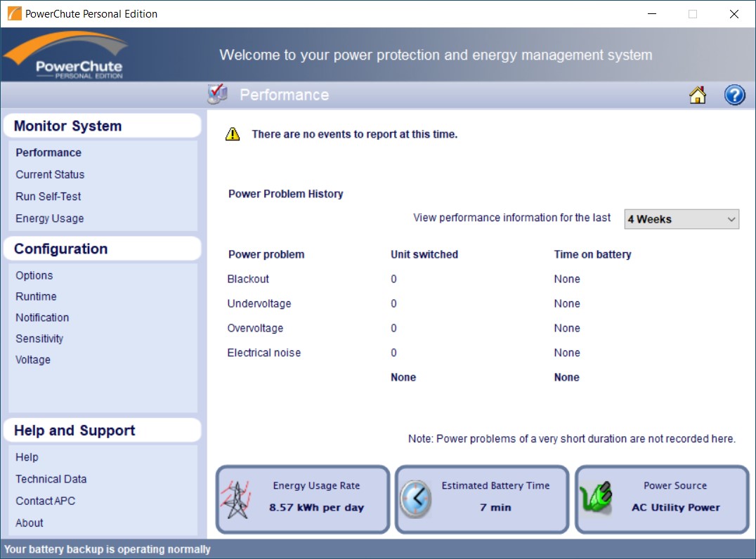The image size is (756, 559).
Task: Open Technical Data page
Action: 51,479
